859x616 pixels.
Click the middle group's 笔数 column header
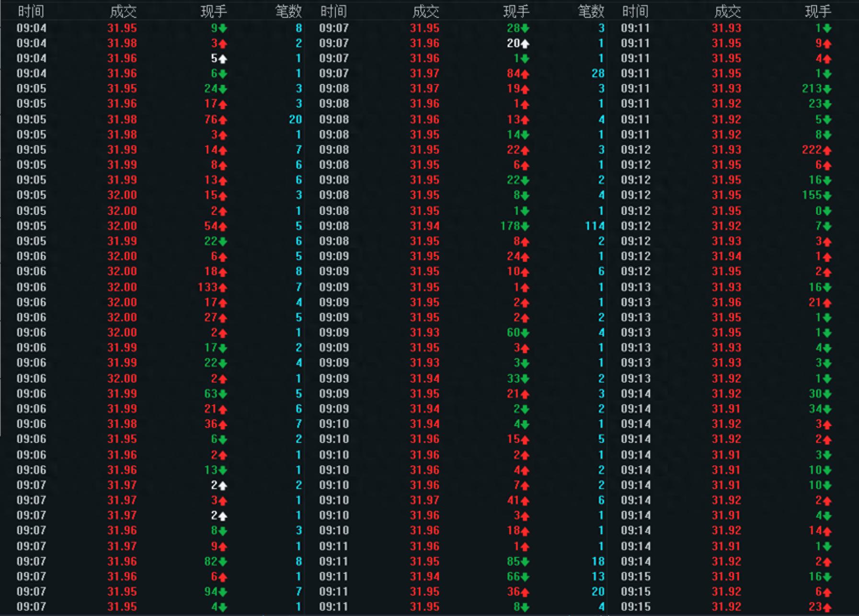[x=591, y=11]
